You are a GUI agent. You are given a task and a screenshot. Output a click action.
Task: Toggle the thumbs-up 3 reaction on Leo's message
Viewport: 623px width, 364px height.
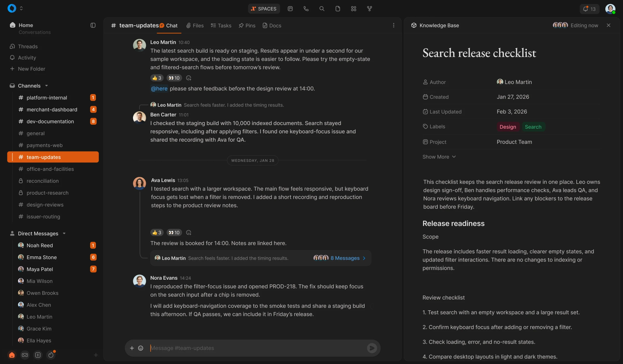click(157, 78)
